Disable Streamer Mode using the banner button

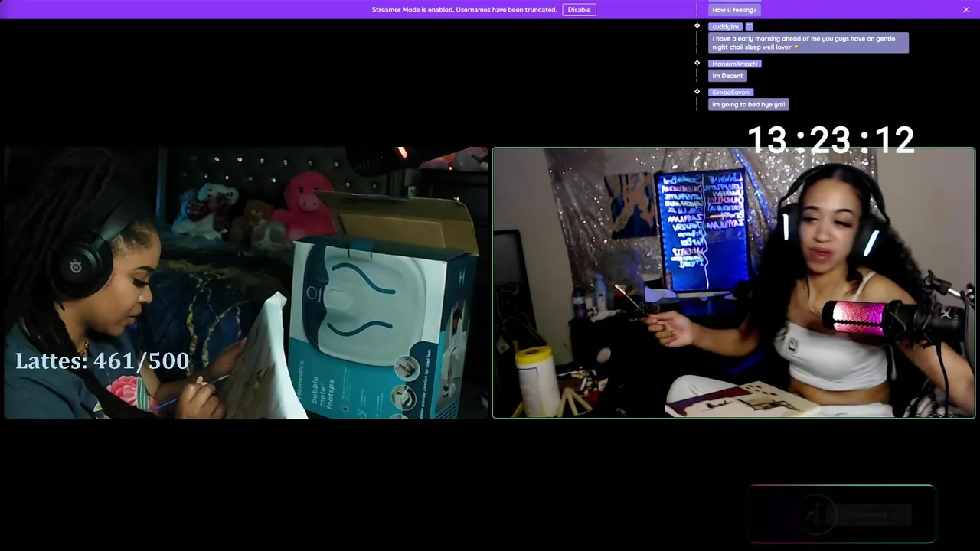tap(579, 10)
